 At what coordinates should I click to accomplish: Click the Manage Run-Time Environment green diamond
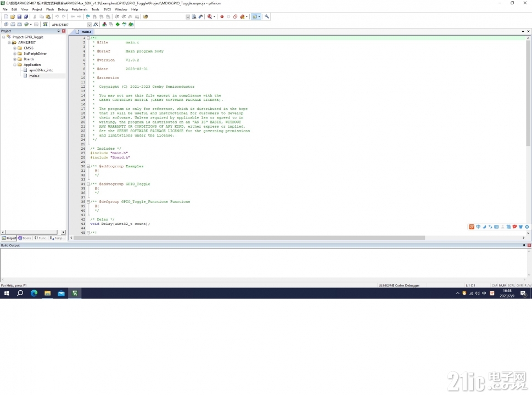click(x=117, y=24)
